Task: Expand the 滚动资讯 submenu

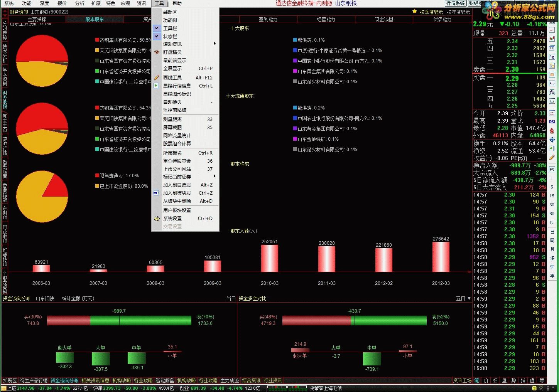Action: tap(185, 44)
